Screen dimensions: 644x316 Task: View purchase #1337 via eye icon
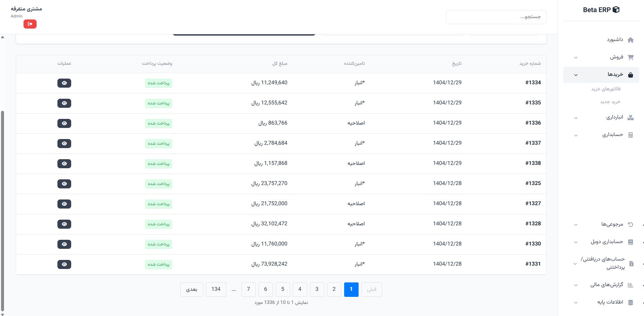[x=64, y=143]
